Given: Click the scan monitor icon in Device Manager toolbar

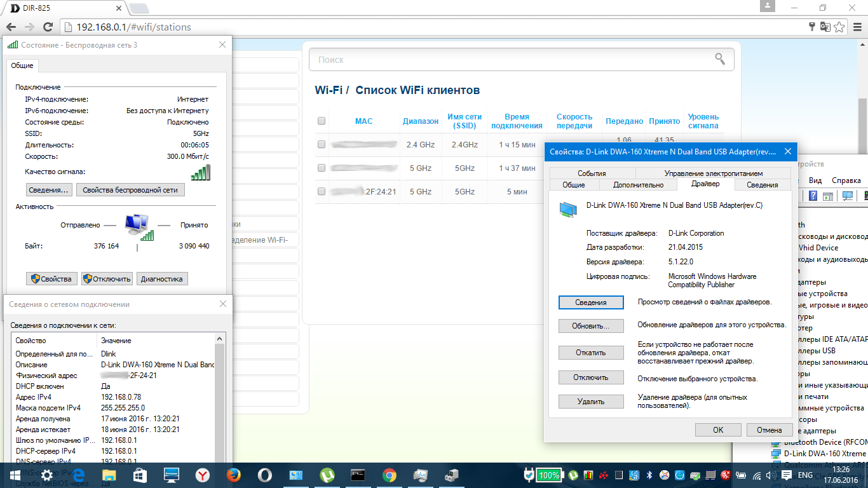Looking at the screenshot, I should pyautogui.click(x=848, y=196).
